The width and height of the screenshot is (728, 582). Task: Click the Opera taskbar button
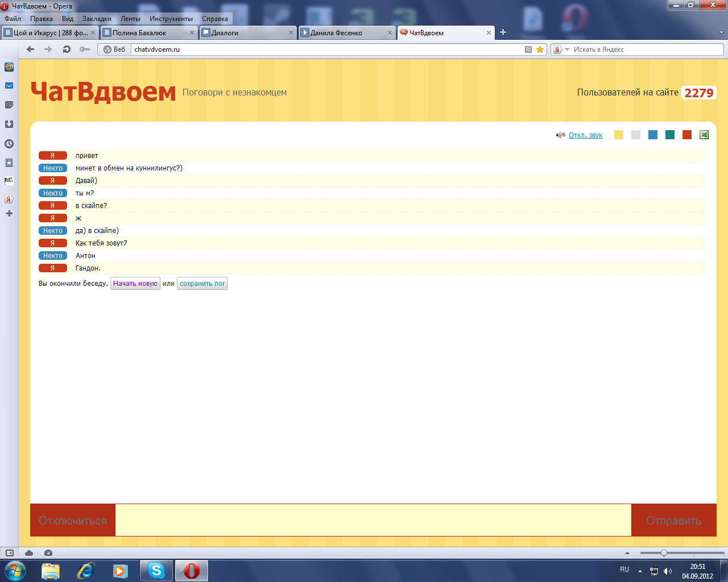[192, 571]
